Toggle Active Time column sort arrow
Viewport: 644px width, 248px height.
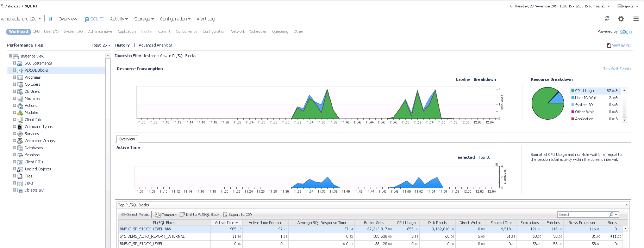(237, 223)
